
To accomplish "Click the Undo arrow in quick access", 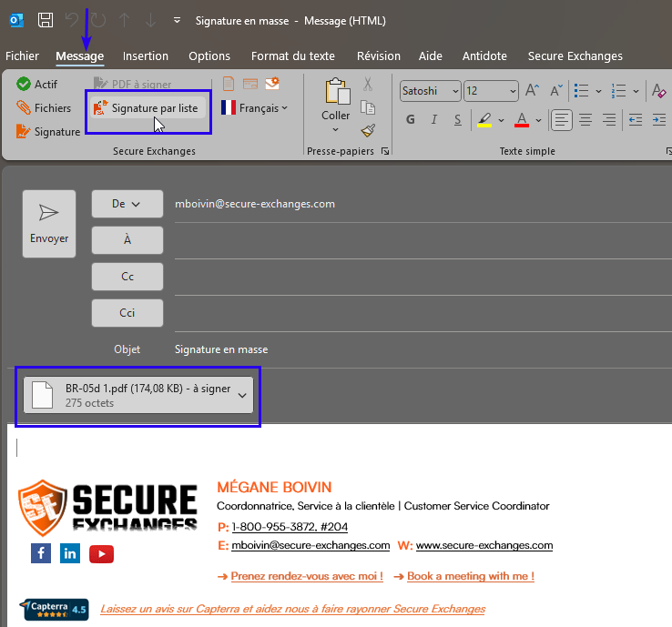I will [72, 20].
